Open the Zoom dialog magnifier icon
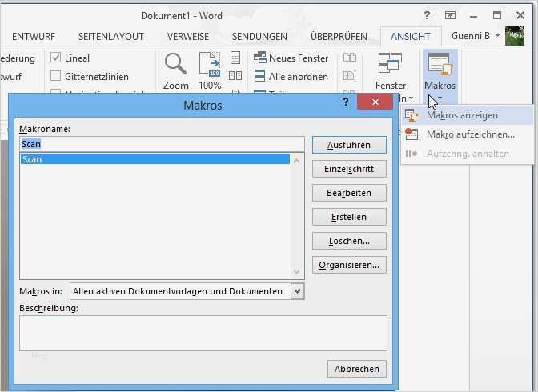 click(x=175, y=64)
